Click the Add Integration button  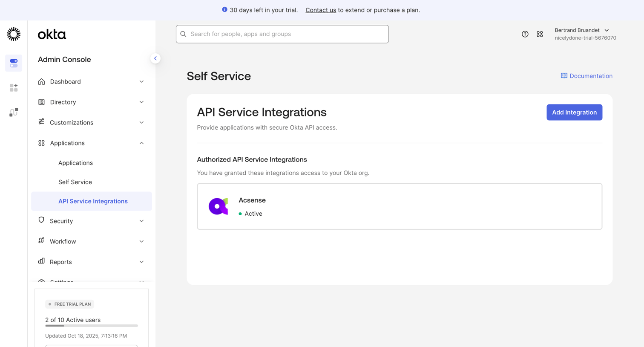574,112
